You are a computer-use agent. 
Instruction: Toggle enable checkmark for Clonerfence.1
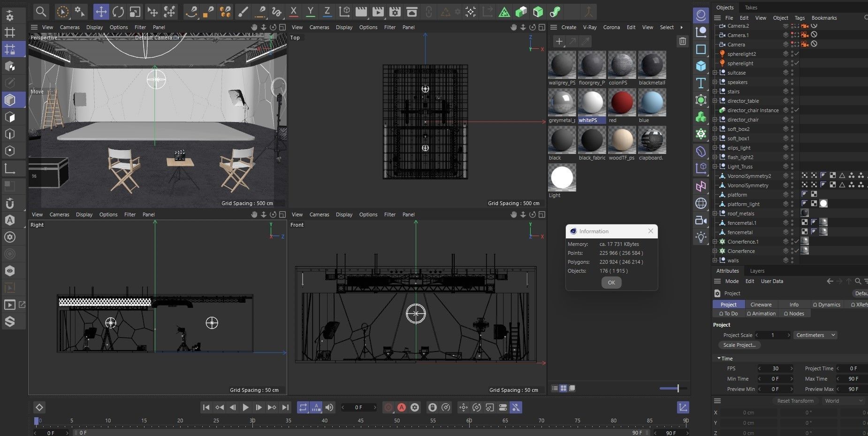click(797, 242)
